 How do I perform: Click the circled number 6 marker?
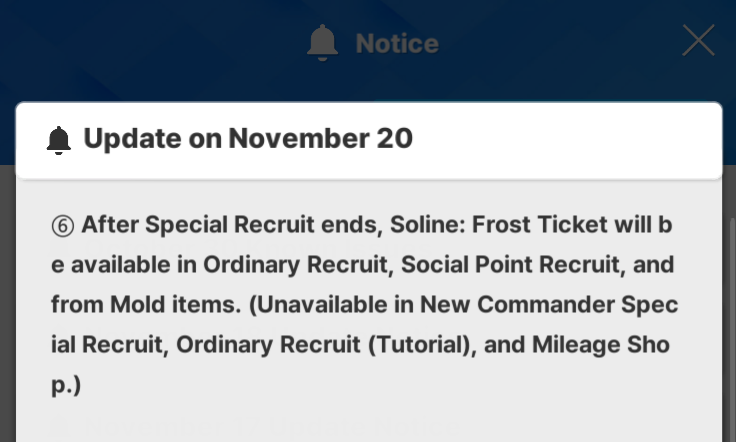(x=62, y=226)
